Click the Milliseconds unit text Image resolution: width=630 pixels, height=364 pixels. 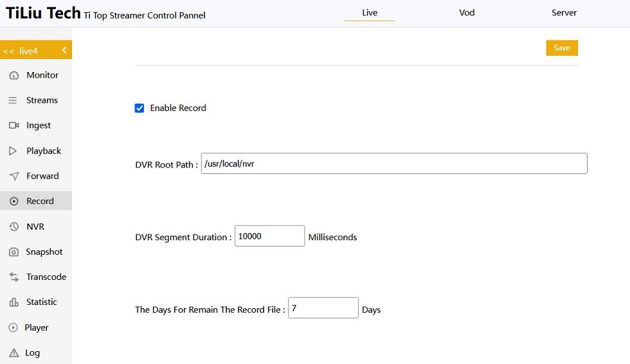pyautogui.click(x=333, y=237)
